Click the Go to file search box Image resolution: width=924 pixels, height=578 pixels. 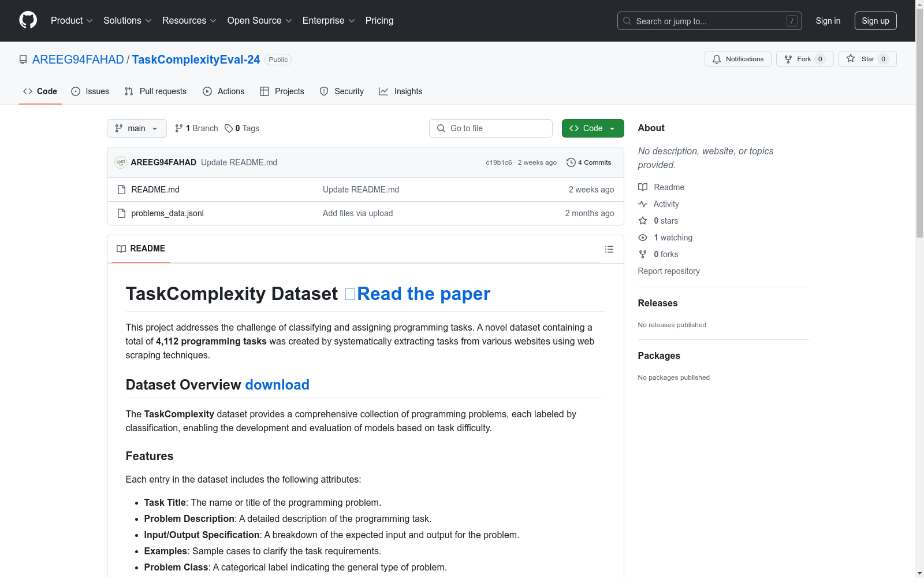(491, 128)
